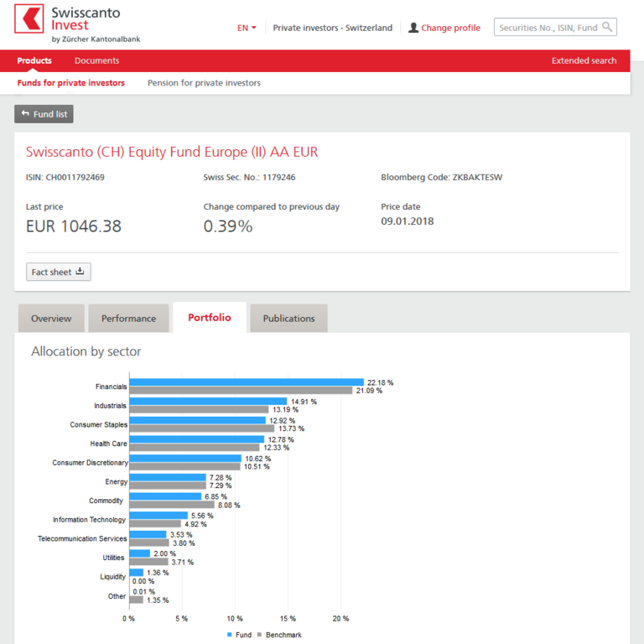Toggle the gray Benchmark legend marker
644x644 pixels.
pyautogui.click(x=259, y=635)
